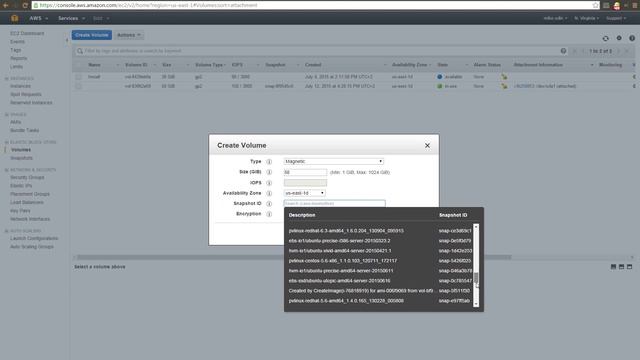Open Auto Scaling Groups in the sidebar
The width and height of the screenshot is (640, 360).
point(32,247)
